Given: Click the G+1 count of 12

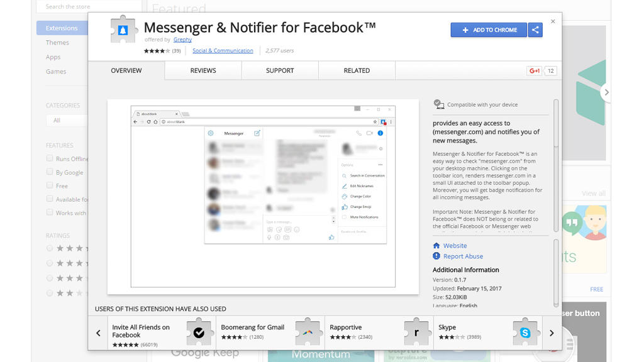Looking at the screenshot, I should pyautogui.click(x=551, y=70).
